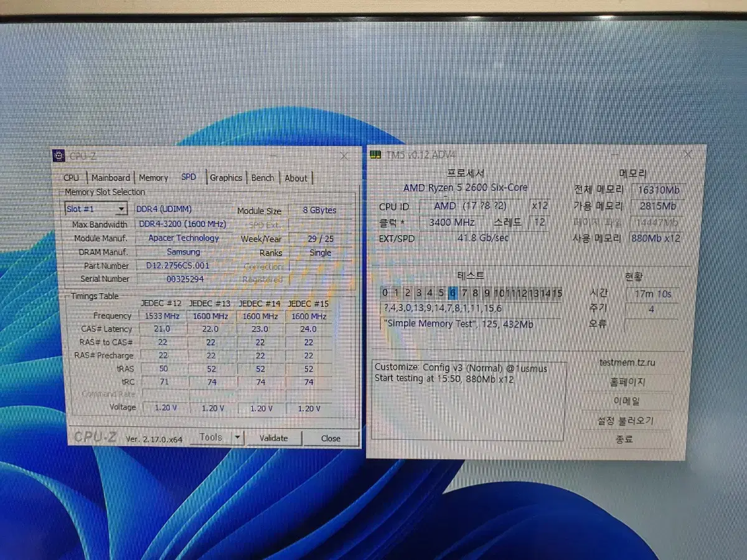Open the Bench tab

tap(263, 177)
